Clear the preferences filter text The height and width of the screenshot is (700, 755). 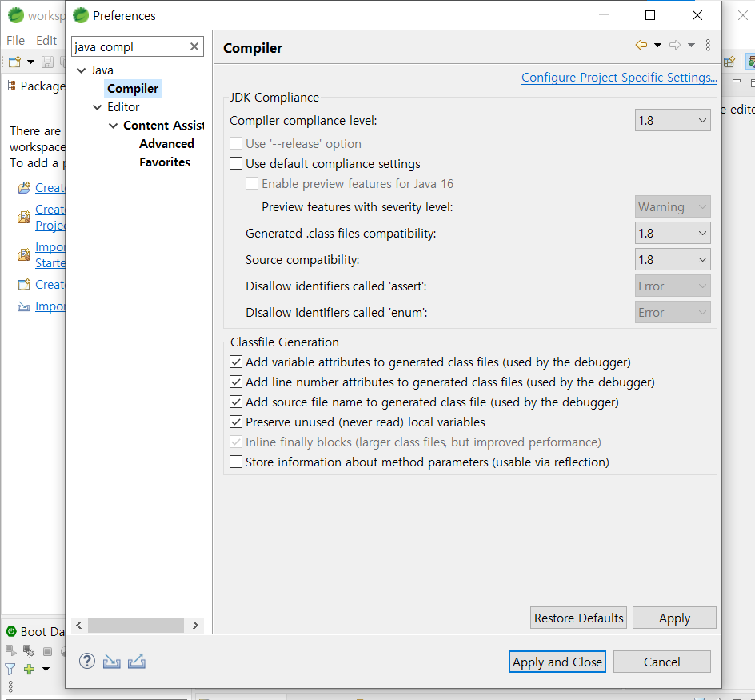click(194, 46)
